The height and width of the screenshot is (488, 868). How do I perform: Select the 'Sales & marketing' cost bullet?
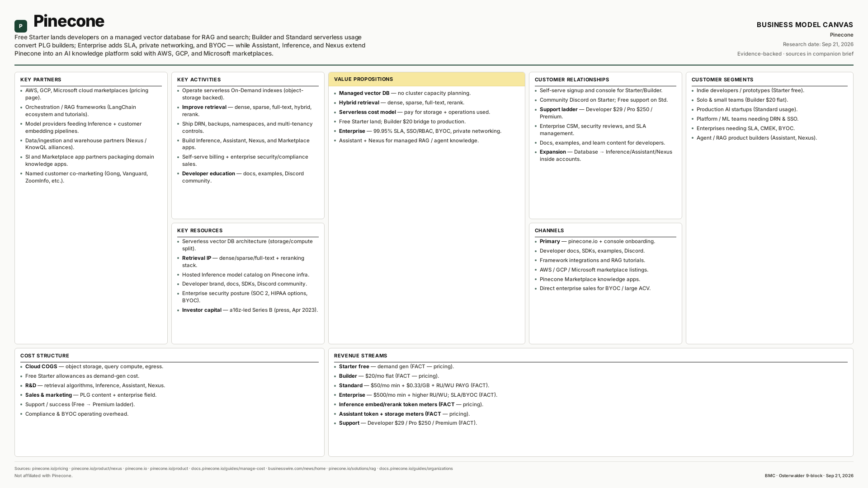pyautogui.click(x=91, y=395)
